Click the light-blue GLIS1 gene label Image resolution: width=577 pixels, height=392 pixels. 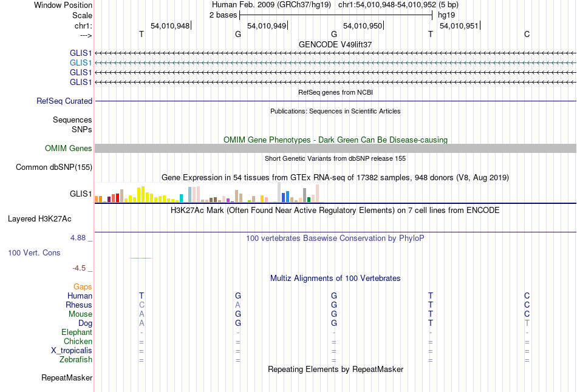[x=81, y=63]
